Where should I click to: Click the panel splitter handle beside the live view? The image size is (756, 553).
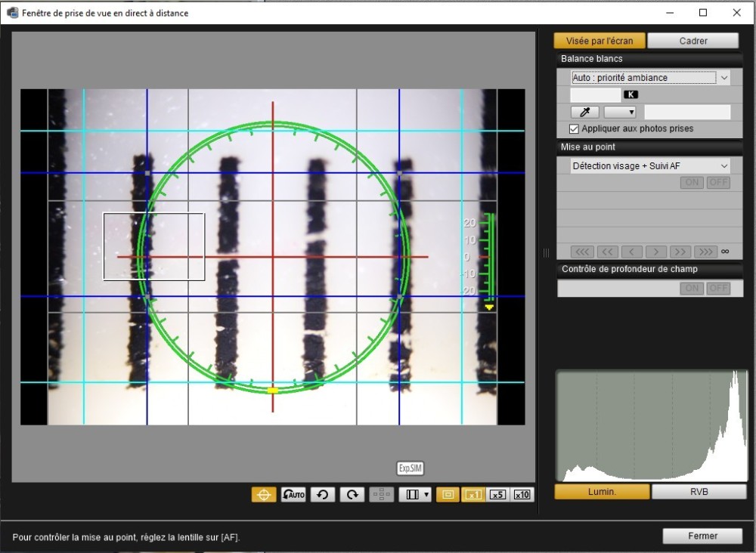click(546, 252)
